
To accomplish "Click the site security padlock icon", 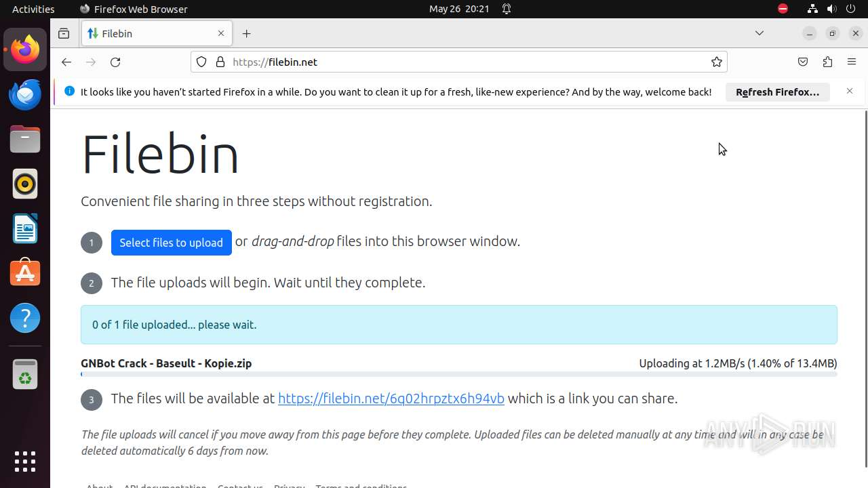I will [x=220, y=62].
